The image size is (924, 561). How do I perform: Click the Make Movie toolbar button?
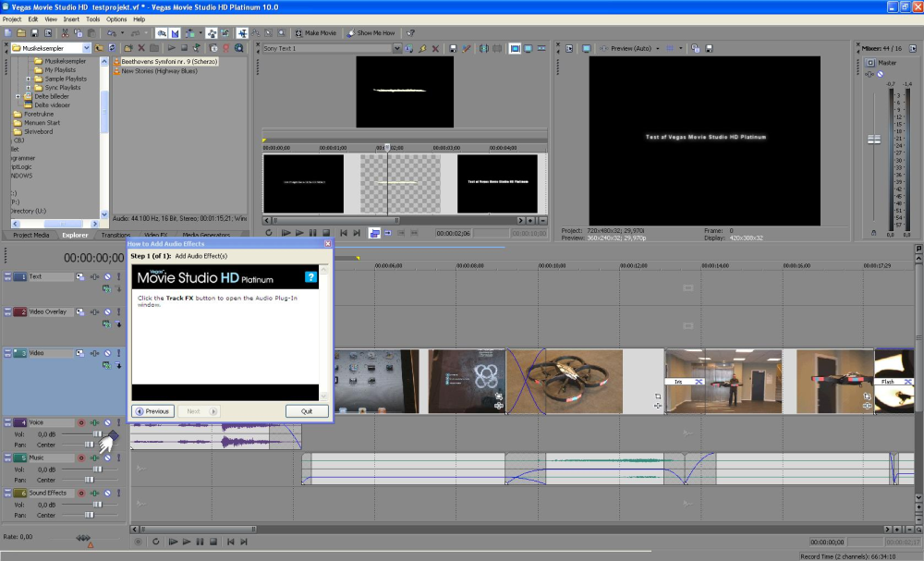[x=316, y=33]
